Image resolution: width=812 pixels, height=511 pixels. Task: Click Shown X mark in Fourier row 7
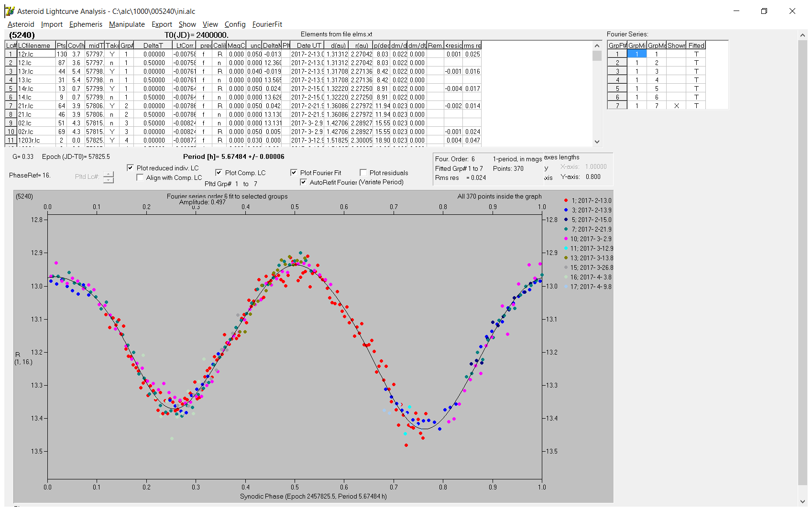click(676, 106)
